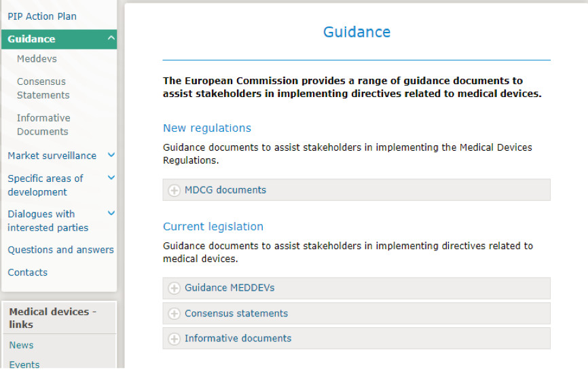Expand the Guidance MEDDEVs accordion row
Image resolution: width=588 pixels, height=372 pixels.
coord(229,288)
